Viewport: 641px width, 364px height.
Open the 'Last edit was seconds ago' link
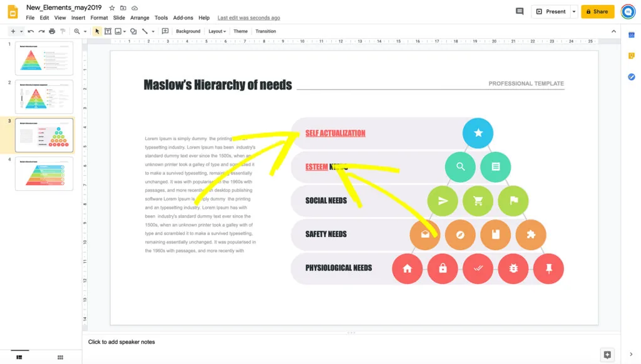click(x=249, y=18)
